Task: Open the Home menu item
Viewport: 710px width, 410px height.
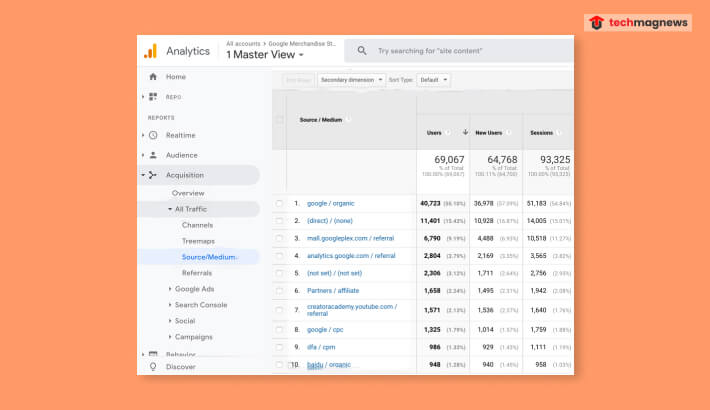Action: [176, 77]
